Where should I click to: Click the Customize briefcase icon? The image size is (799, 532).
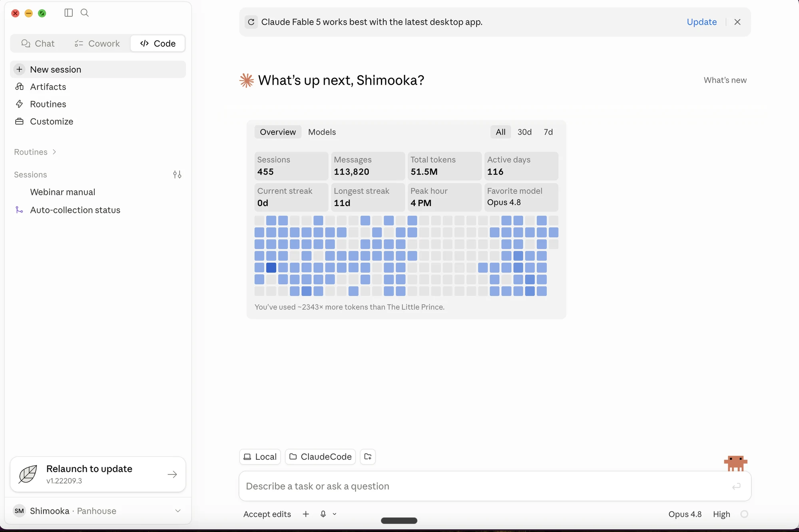[19, 121]
